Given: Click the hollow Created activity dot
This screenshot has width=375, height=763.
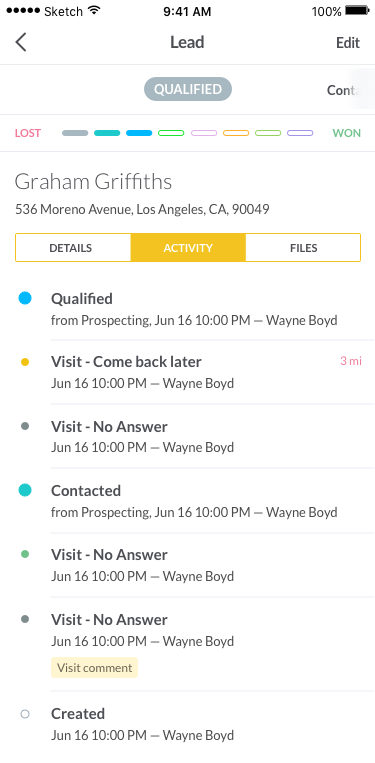Looking at the screenshot, I should tap(25, 714).
